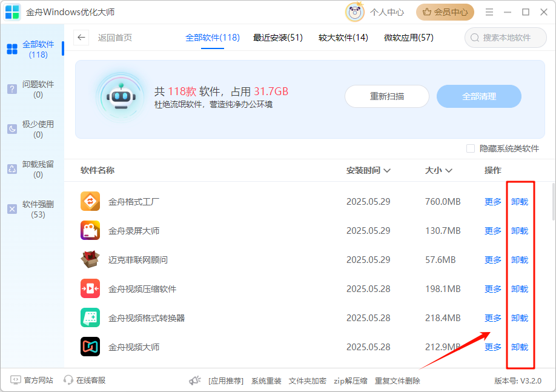Uninstall 金舟格式工厂 via 卸载
Image resolution: width=556 pixels, height=392 pixels.
pos(520,202)
